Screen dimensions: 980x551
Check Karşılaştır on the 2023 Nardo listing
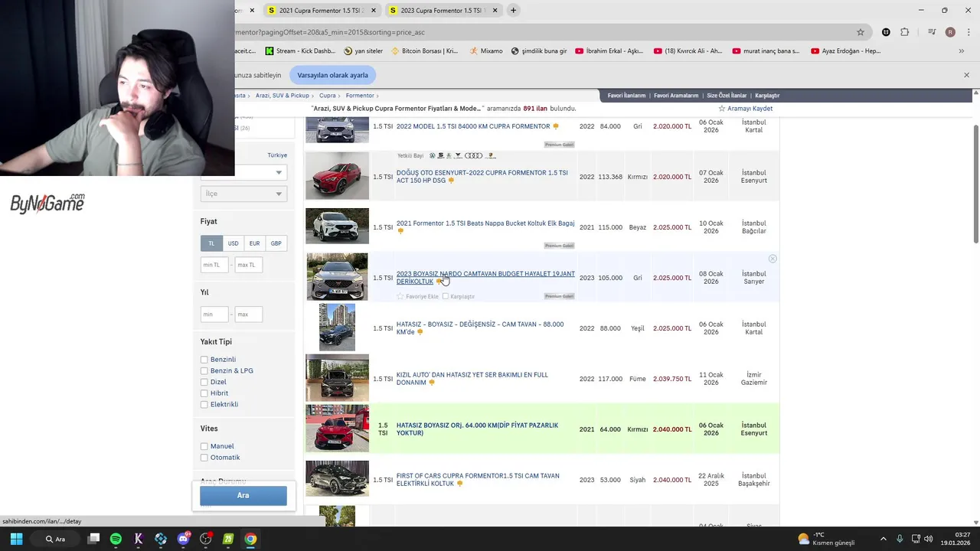(446, 296)
